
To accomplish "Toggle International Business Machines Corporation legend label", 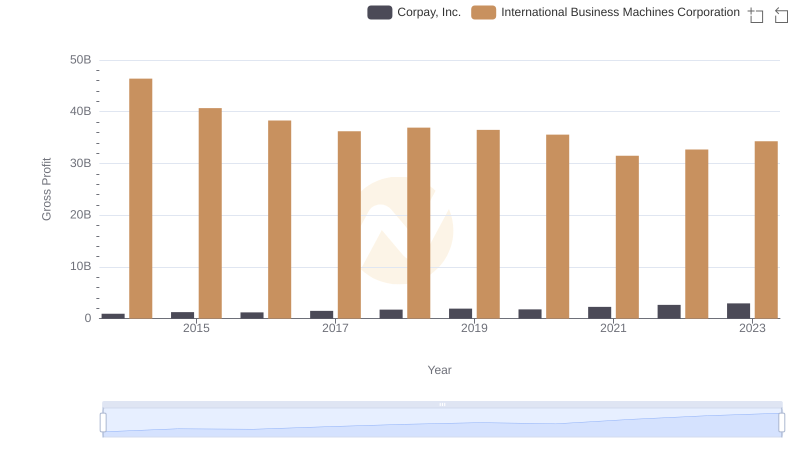I will click(x=620, y=12).
